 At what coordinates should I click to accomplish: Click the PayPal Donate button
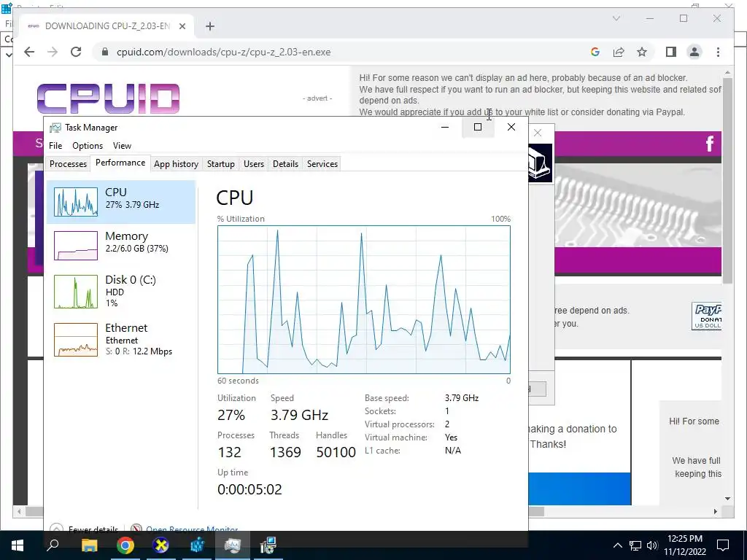click(x=706, y=316)
